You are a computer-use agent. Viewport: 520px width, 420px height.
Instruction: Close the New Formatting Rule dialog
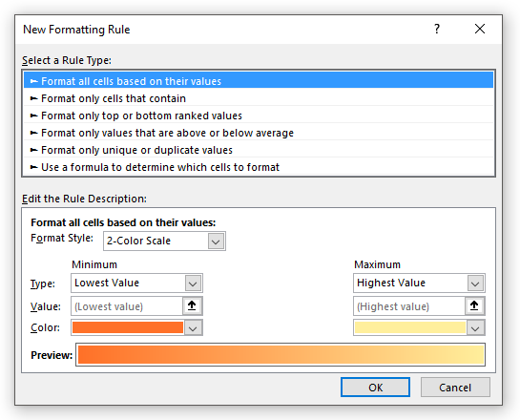480,30
